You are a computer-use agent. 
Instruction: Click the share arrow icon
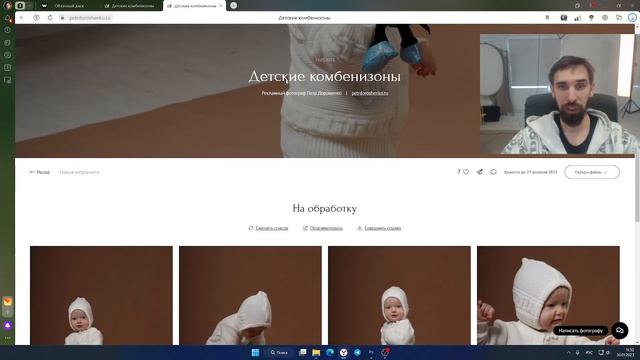480,172
